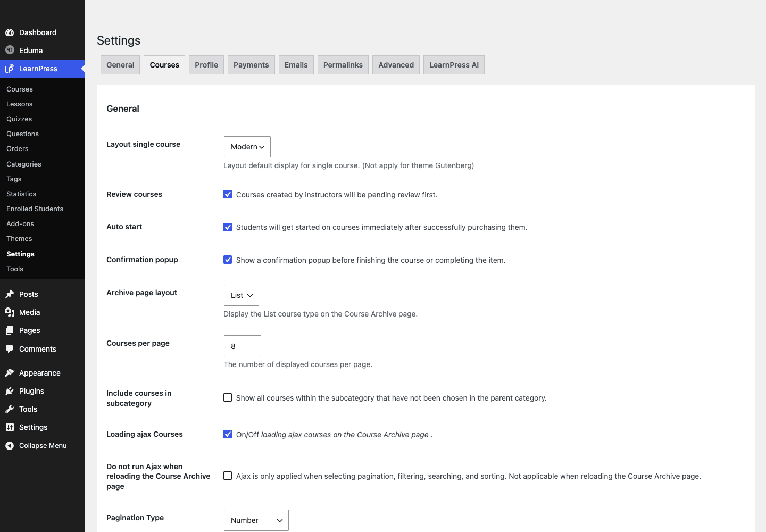Click the LearnPress menu item
This screenshot has height=532, width=766.
tap(43, 69)
